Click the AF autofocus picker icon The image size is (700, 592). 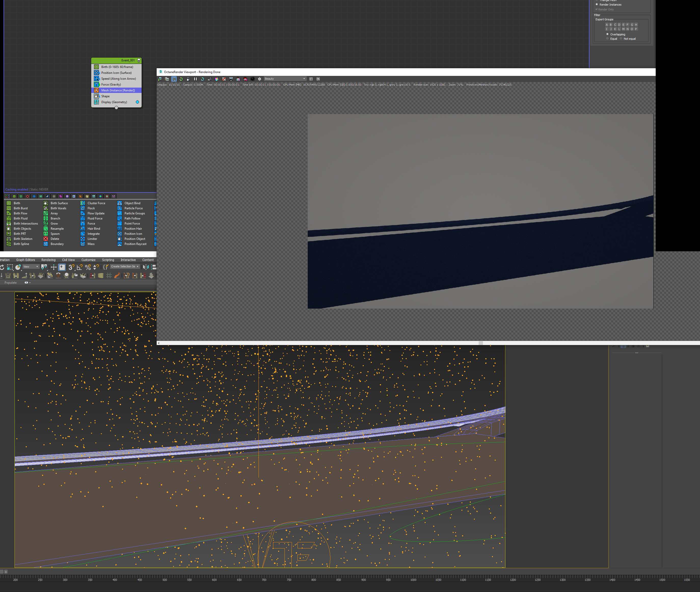coord(209,79)
